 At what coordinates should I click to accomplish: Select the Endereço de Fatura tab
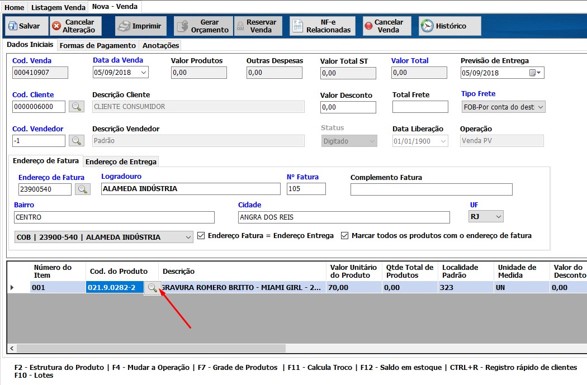tap(46, 161)
